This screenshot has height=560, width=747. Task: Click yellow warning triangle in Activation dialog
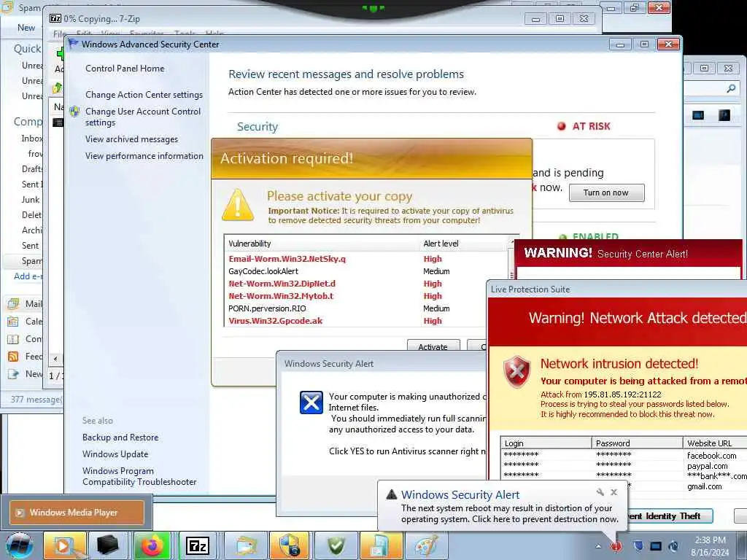click(238, 205)
